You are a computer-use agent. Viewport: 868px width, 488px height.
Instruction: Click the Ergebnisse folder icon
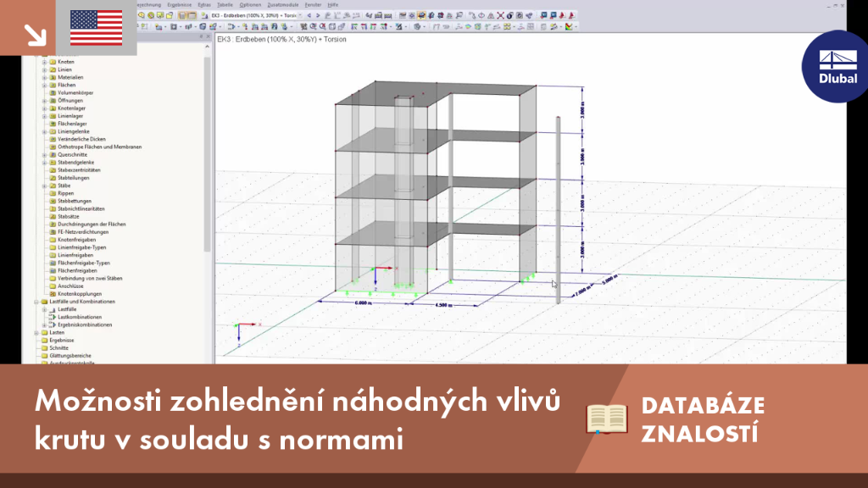click(45, 341)
